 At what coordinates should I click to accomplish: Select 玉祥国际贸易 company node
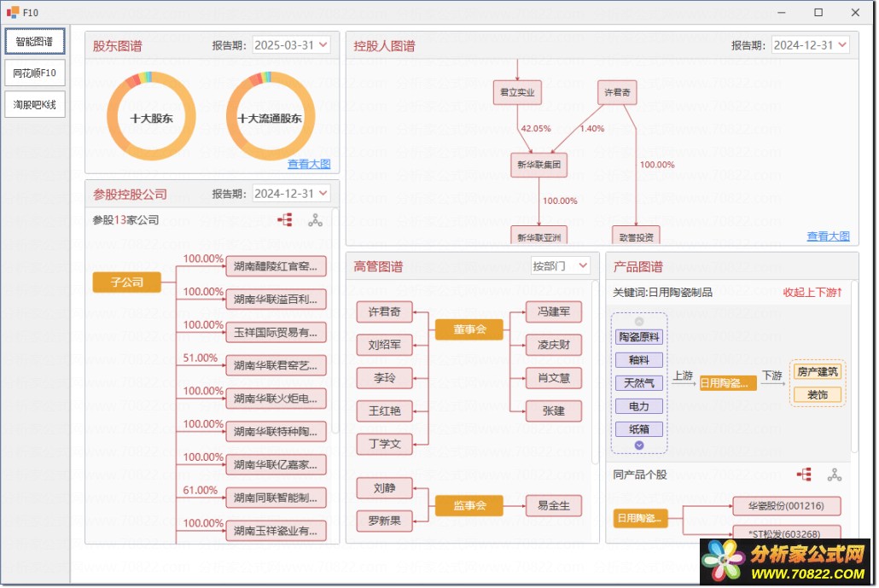point(276,332)
